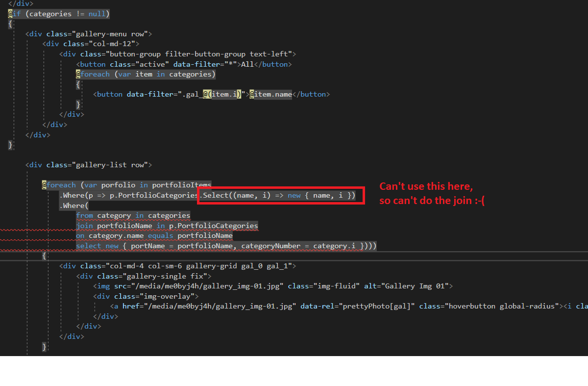The height and width of the screenshot is (386, 588).
Task: Click the "select new { portName" line
Action: [x=225, y=246]
